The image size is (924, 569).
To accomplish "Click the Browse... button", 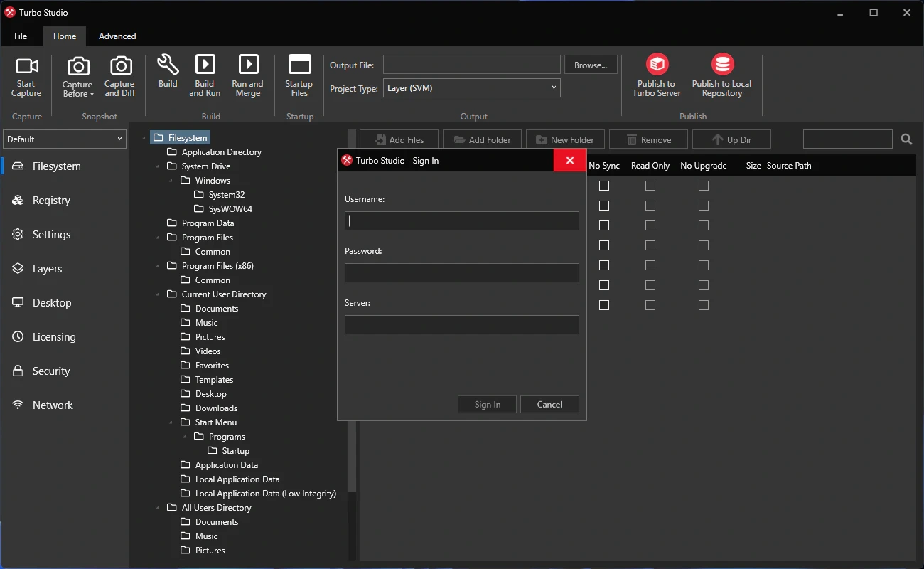I will [x=591, y=65].
